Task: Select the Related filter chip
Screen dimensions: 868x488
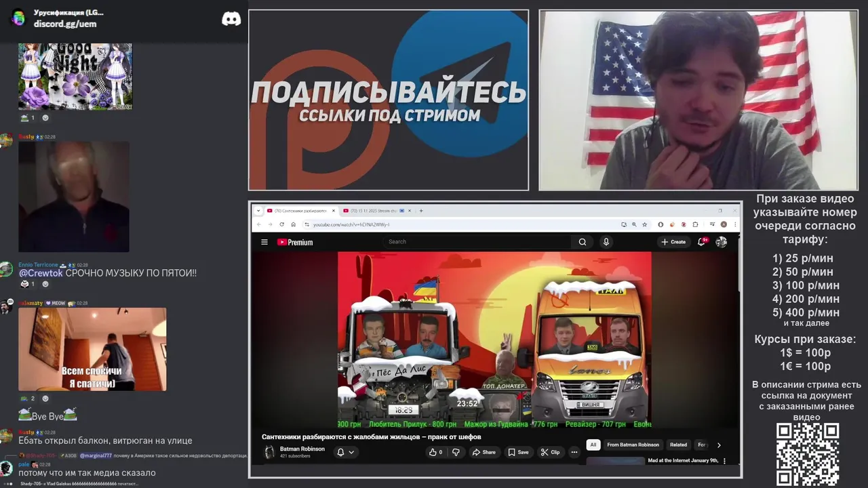Action: [678, 445]
